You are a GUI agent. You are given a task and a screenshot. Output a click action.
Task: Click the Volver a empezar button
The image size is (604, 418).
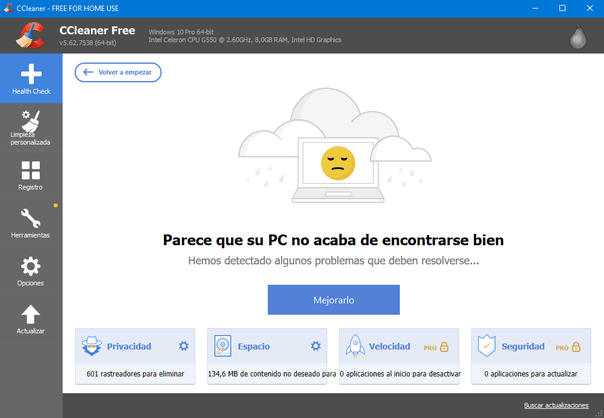click(118, 72)
